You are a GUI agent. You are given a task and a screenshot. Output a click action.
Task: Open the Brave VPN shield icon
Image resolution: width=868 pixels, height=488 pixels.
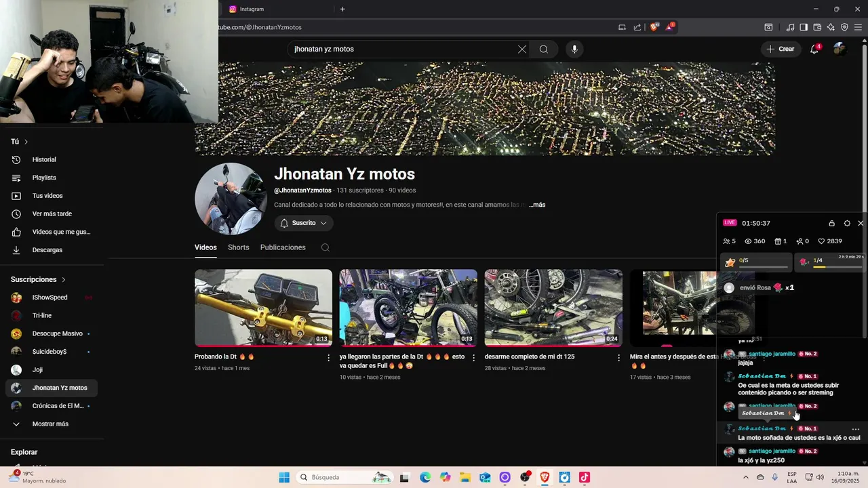(x=844, y=27)
